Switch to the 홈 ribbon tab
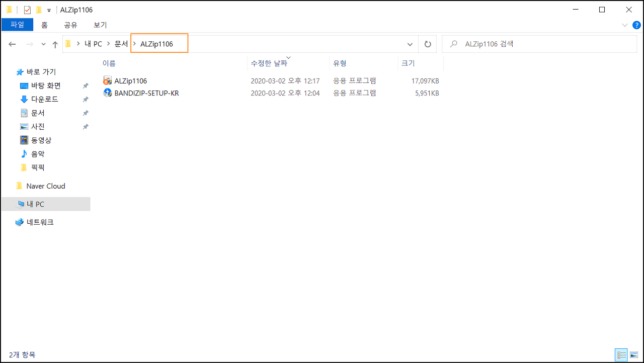This screenshot has width=644, height=363. pos(44,25)
